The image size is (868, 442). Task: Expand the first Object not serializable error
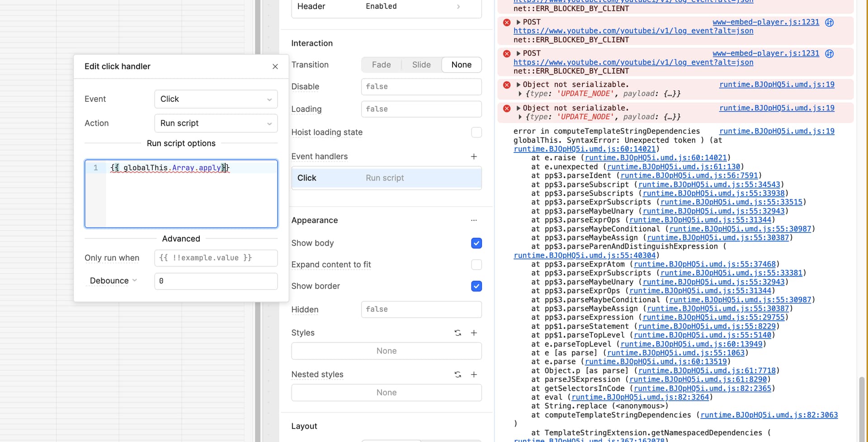pos(519,85)
